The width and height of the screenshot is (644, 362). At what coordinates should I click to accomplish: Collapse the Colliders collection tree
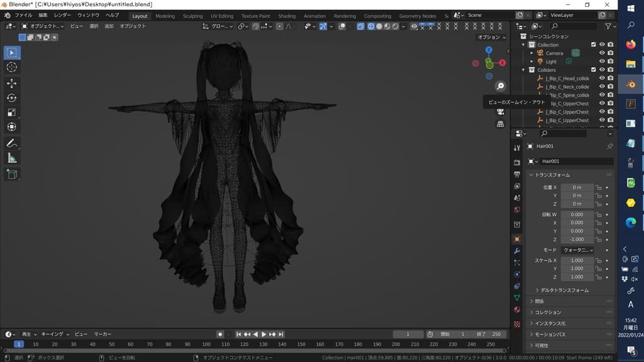(x=523, y=70)
